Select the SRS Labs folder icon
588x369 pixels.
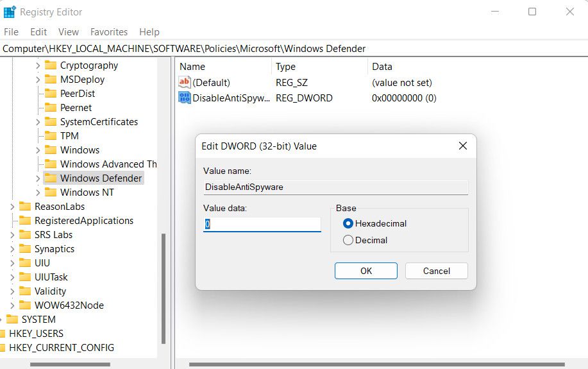(x=25, y=235)
